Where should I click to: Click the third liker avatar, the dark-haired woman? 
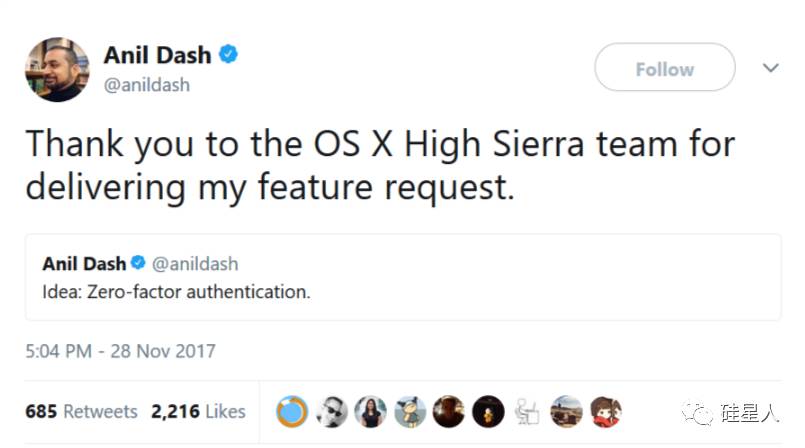pos(371,411)
